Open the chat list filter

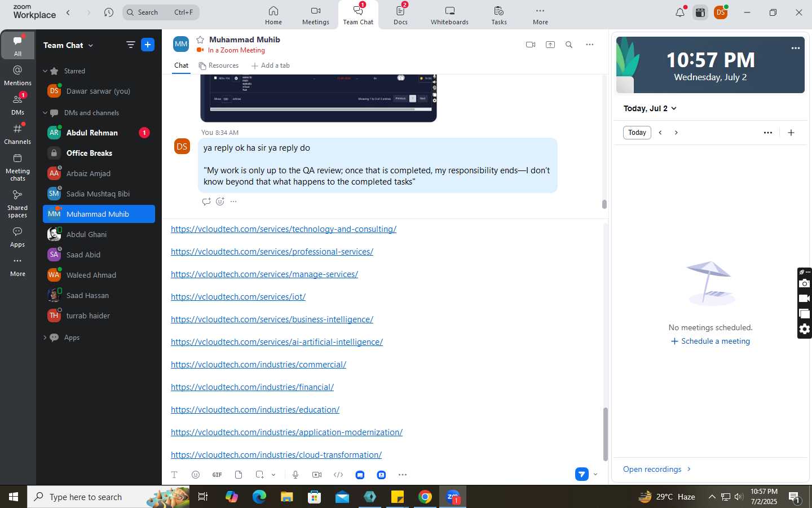tap(131, 45)
